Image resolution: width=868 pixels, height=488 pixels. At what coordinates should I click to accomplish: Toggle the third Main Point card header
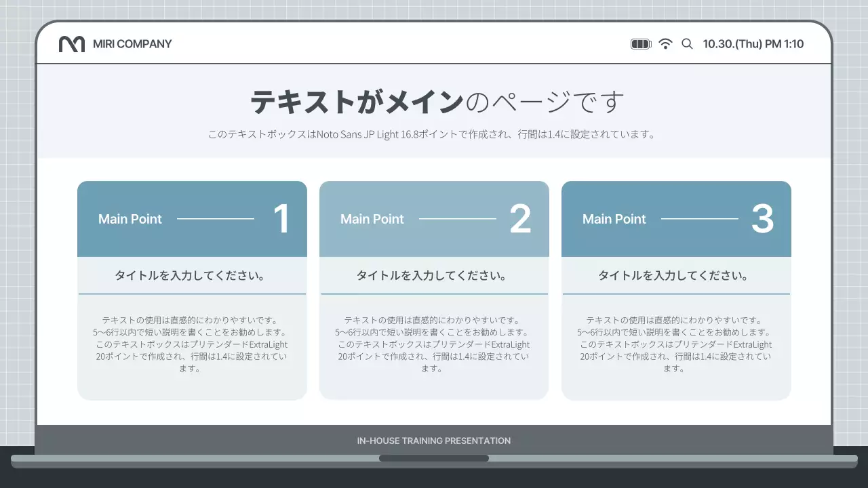point(676,218)
